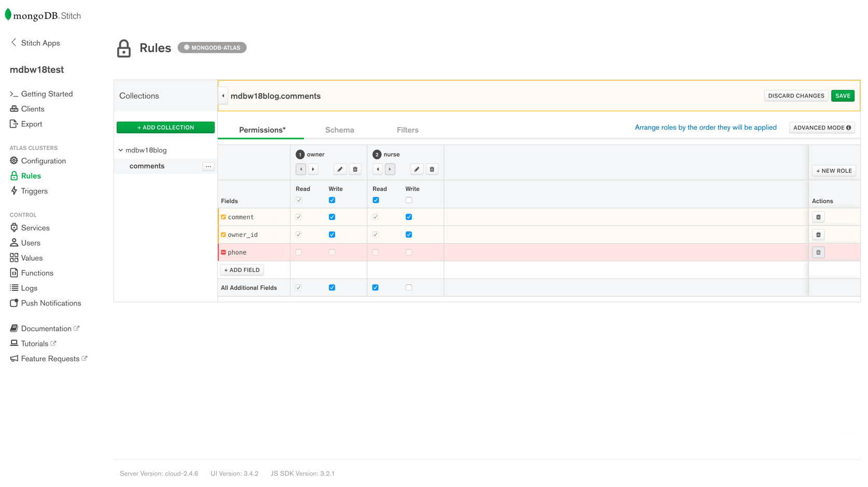Go back to Stitch Apps

coord(35,43)
